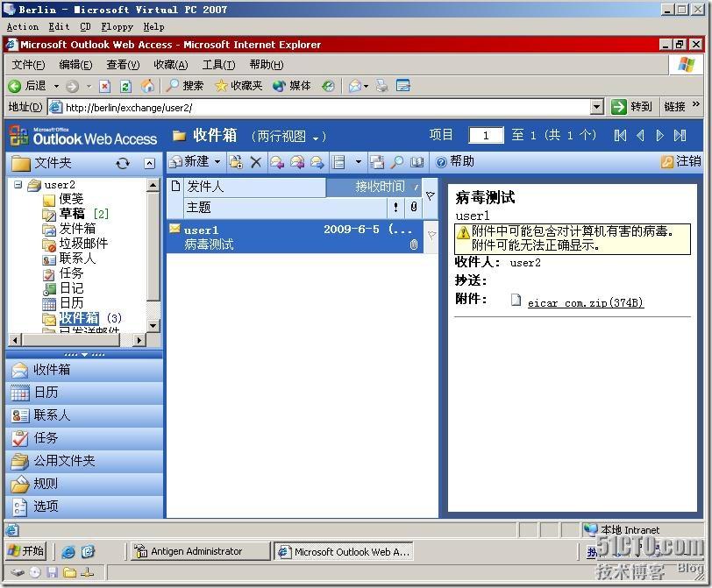This screenshot has height=588, width=712.
Task: Sort by importance exclamation column
Action: (x=396, y=208)
